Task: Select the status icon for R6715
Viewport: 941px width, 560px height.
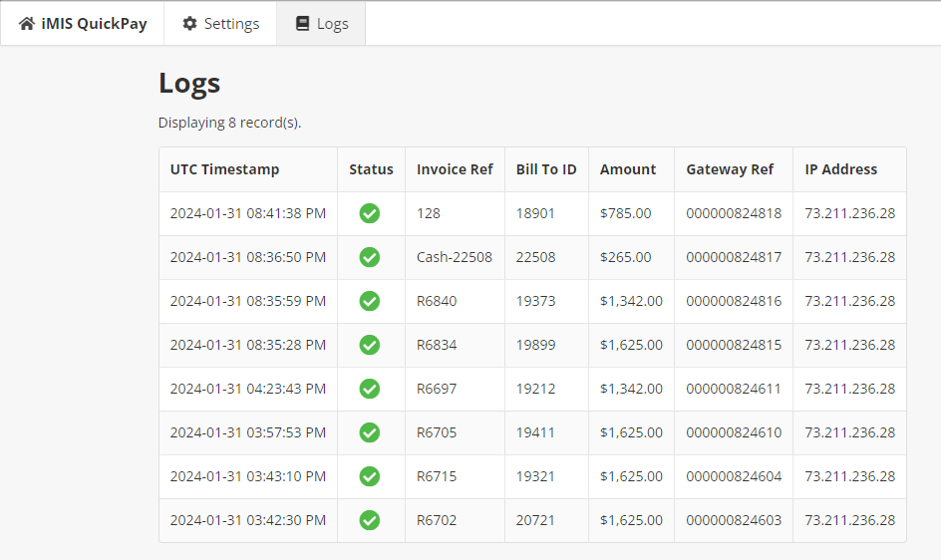Action: pyautogui.click(x=370, y=476)
